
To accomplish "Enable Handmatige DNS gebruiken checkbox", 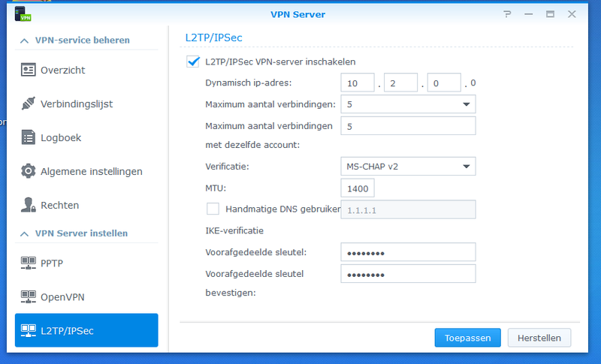I will (x=213, y=209).
